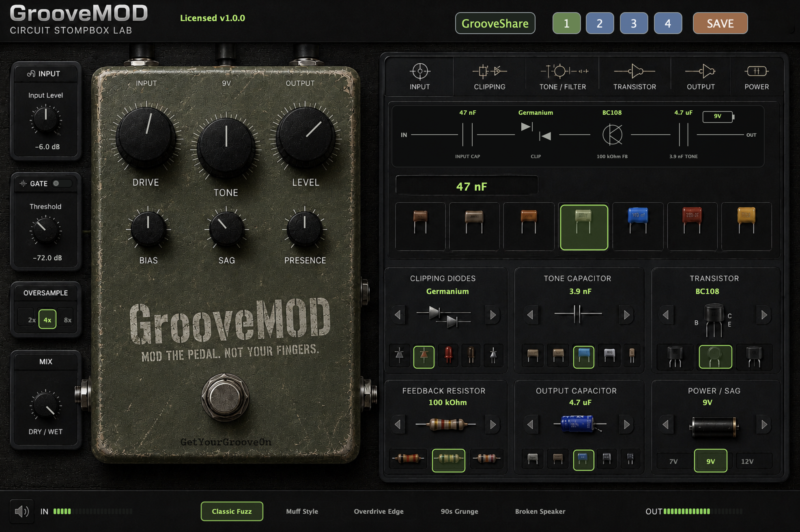Viewport: 800px width, 532px height.
Task: Go to next tone capacitor value
Action: (626, 315)
